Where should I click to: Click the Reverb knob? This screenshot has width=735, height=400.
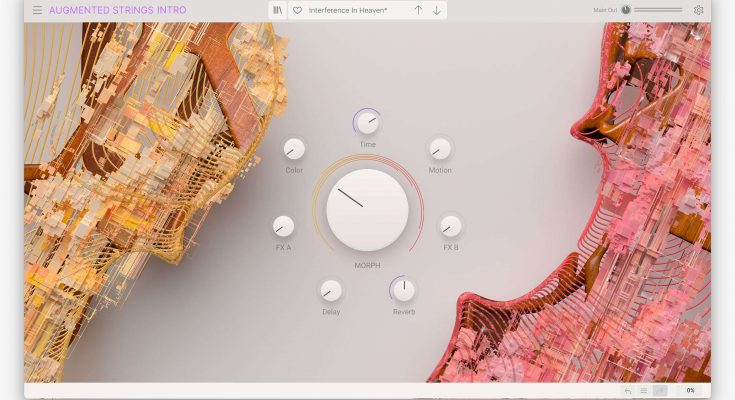[403, 291]
